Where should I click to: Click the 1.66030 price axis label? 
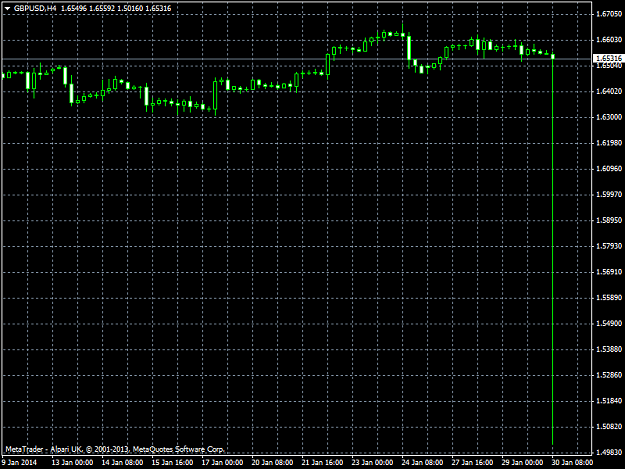point(609,39)
